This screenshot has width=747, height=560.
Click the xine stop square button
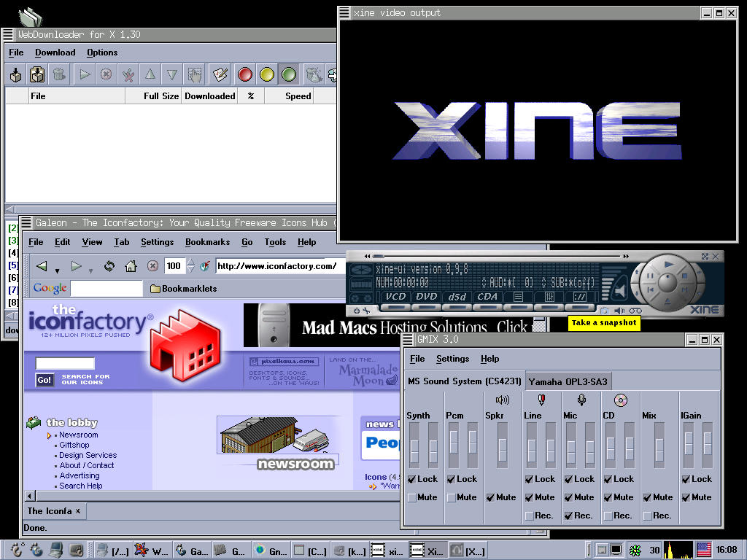click(684, 276)
